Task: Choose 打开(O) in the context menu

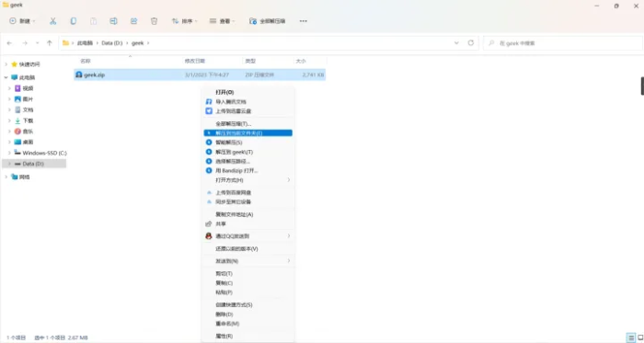Action: click(248, 92)
